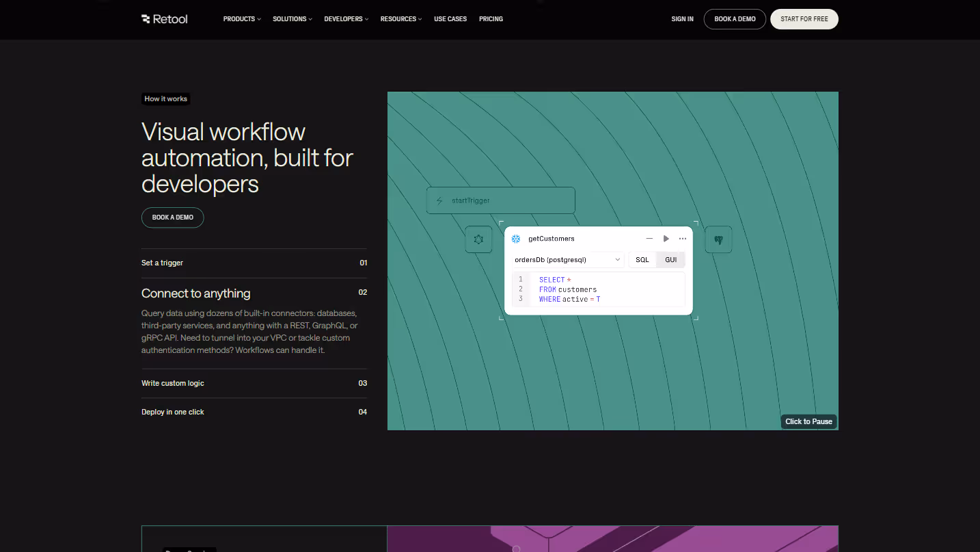Click Book a Demo below headline

coord(173,218)
